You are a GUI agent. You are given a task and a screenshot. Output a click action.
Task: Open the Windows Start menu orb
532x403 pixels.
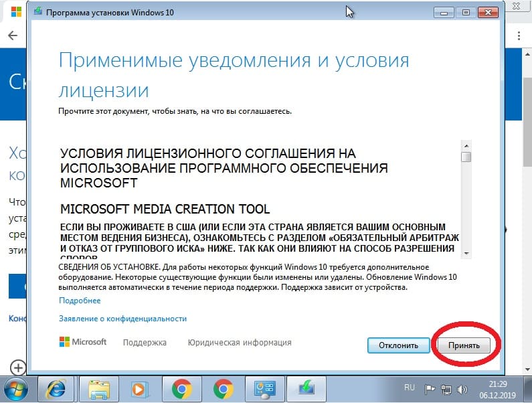click(17, 388)
